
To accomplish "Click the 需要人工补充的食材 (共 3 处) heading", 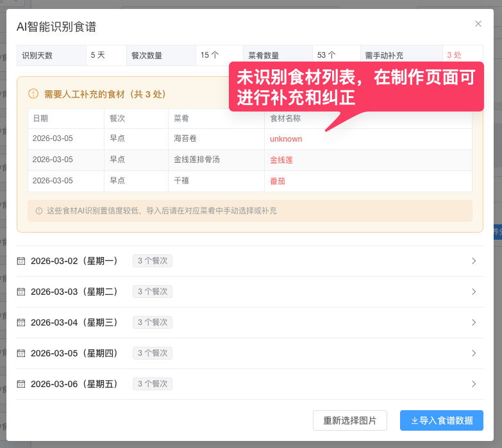I will click(x=105, y=94).
